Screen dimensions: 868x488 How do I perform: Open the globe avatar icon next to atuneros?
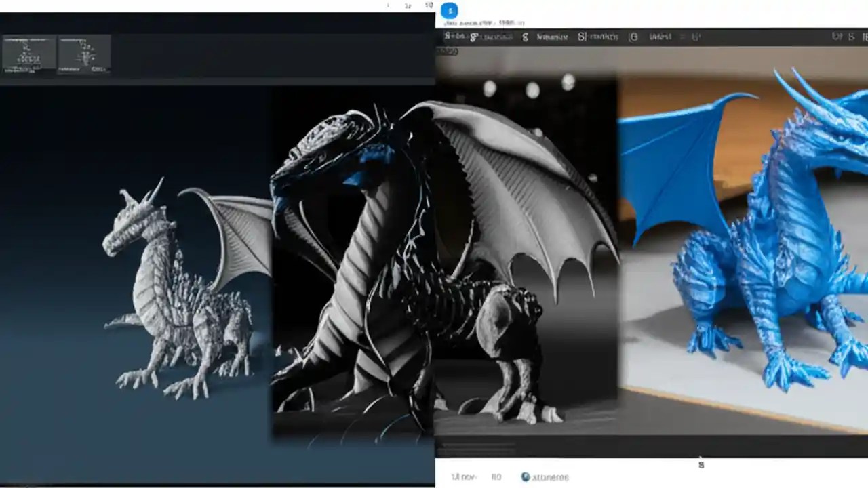pos(526,476)
